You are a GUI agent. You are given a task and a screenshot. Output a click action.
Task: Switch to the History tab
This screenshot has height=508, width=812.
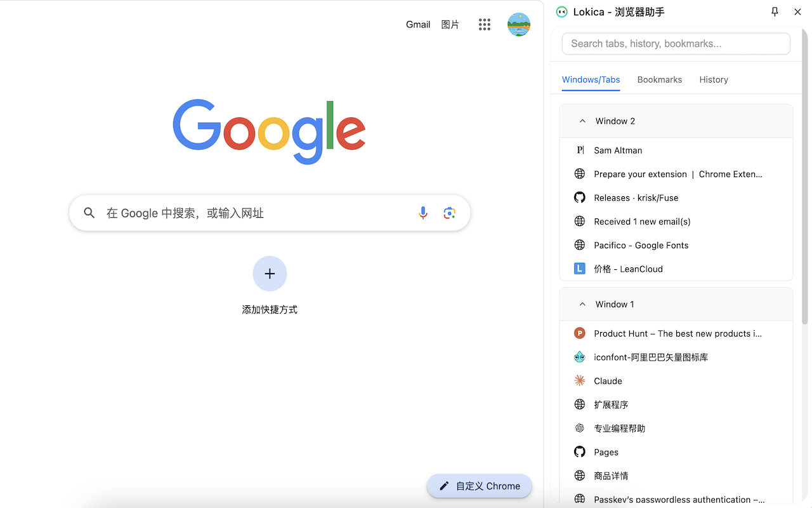(x=714, y=79)
